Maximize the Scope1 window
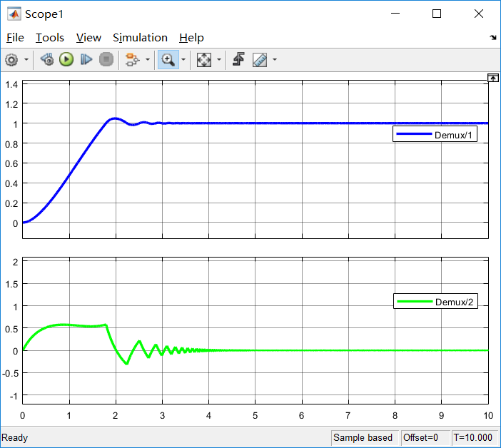Image resolution: width=501 pixels, height=448 pixels. tap(437, 14)
